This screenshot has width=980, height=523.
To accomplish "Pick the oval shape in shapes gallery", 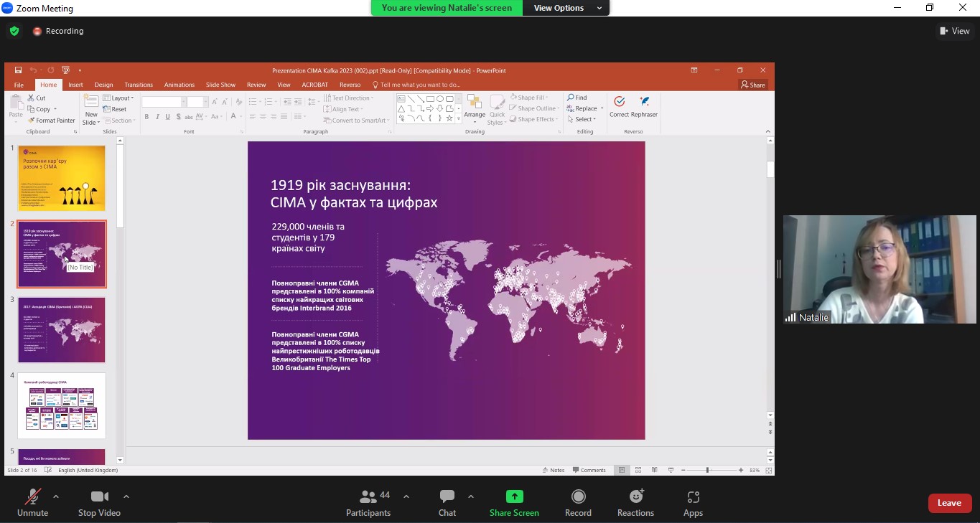I will click(x=439, y=99).
